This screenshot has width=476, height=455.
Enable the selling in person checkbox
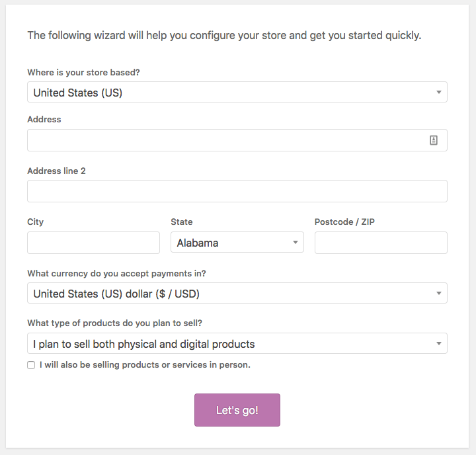coord(31,365)
